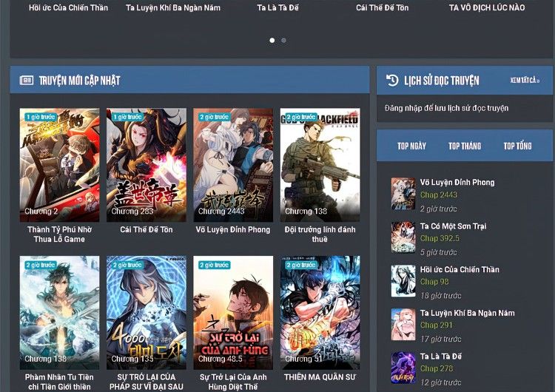Open Ta Có Một Sơn Trại ranking avatar
Image resolution: width=555 pixels, height=392 pixels.
click(x=403, y=237)
